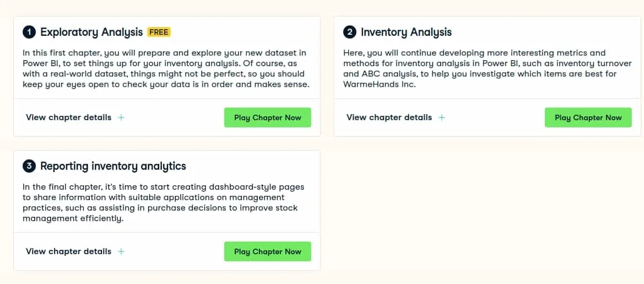Click the Exploratory Analysis description paragraph
The image size is (644, 284).
coord(165,69)
